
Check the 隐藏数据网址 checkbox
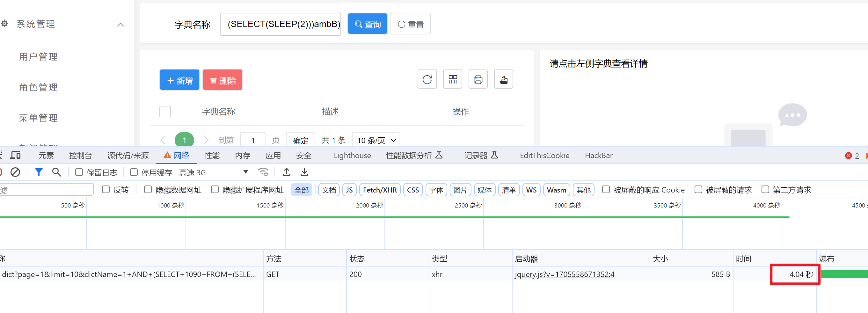click(148, 189)
